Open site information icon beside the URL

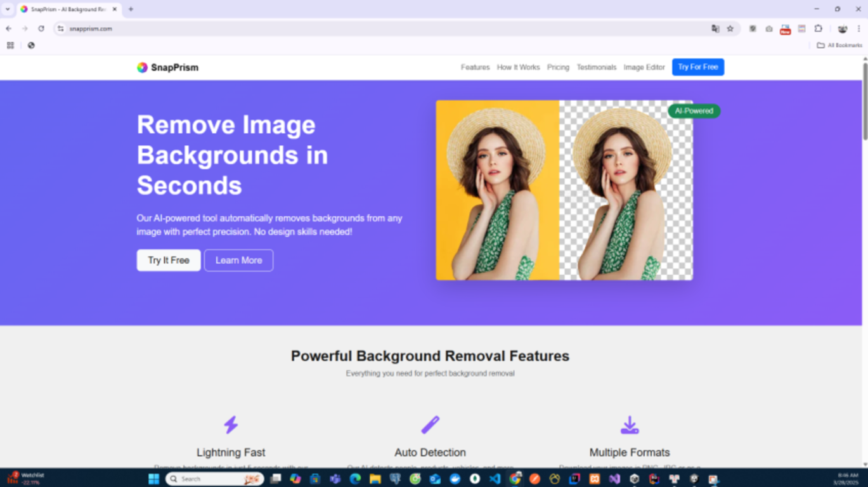coord(61,29)
